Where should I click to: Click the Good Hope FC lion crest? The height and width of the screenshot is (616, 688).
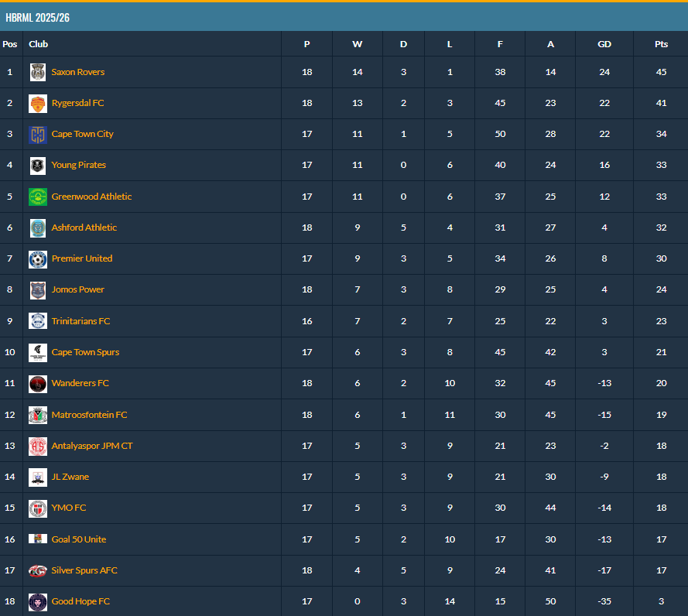pos(37,601)
